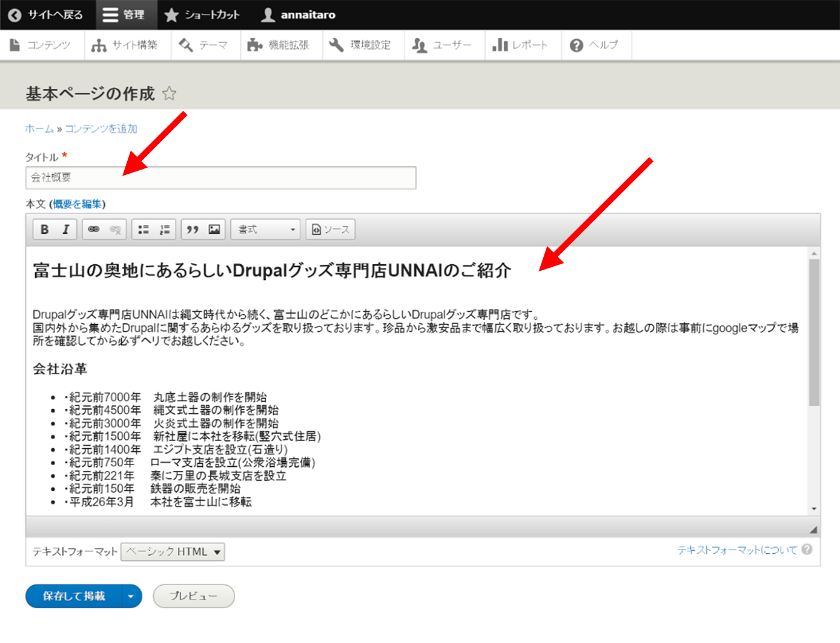Switch editor to ソース source view
840x643 pixels.
tap(330, 230)
